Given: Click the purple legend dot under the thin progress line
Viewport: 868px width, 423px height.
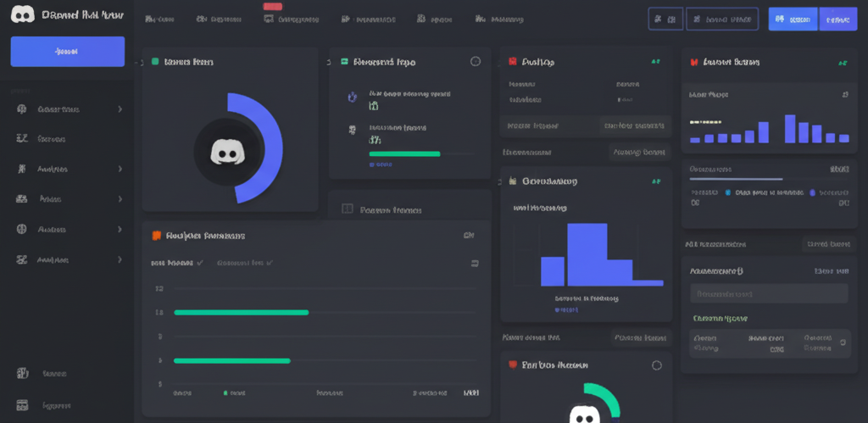Looking at the screenshot, I should point(813,192).
